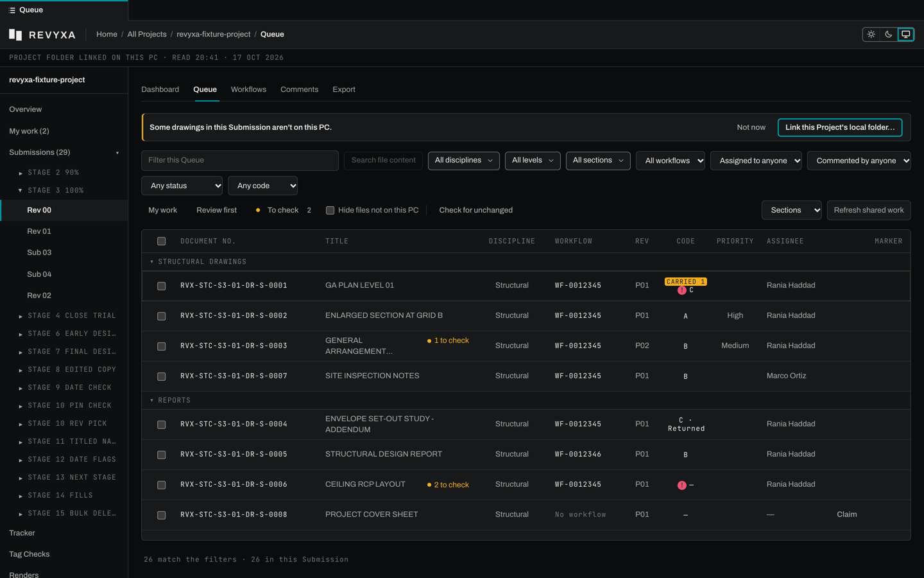Image resolution: width=924 pixels, height=578 pixels.
Task: Dismiss the banner with Not now
Action: click(x=751, y=127)
